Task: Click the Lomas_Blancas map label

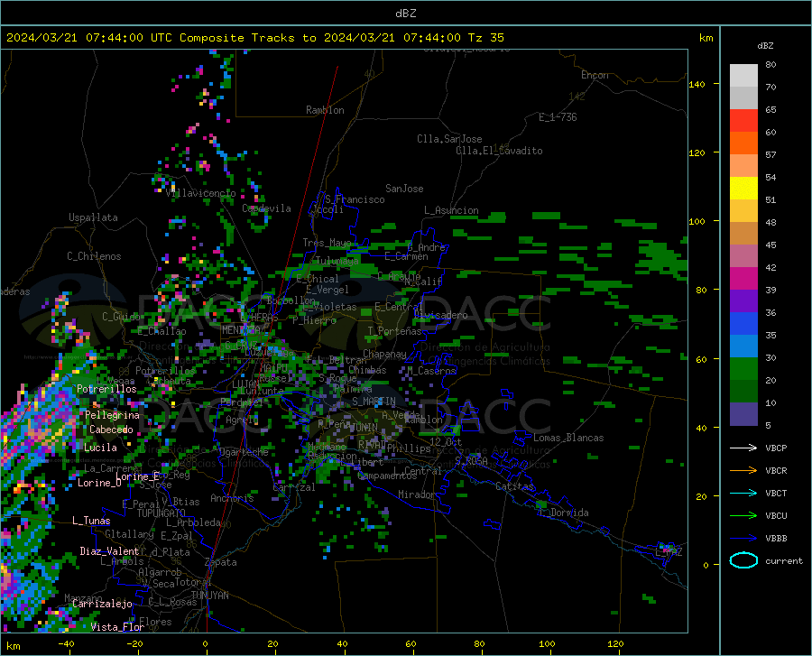Action: tap(568, 438)
